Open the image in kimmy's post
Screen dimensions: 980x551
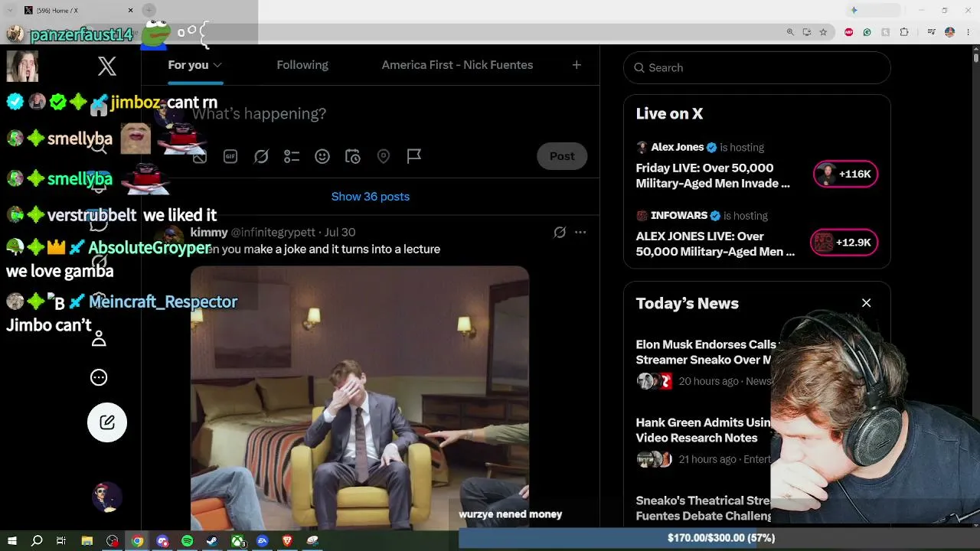360,398
